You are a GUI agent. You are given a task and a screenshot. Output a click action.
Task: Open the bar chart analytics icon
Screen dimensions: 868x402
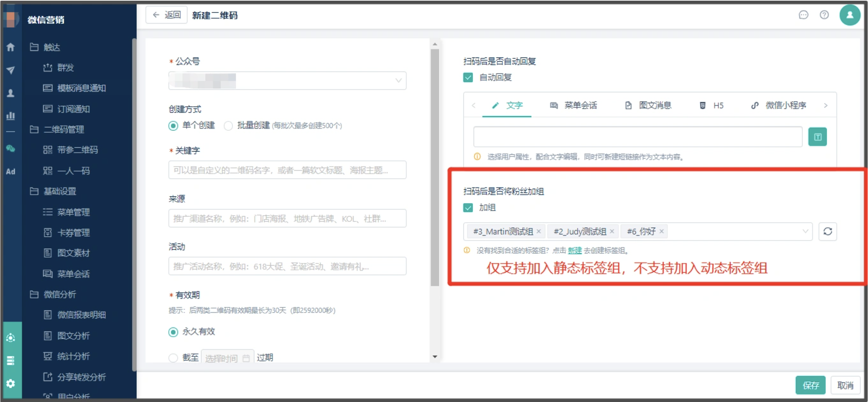coord(11,115)
